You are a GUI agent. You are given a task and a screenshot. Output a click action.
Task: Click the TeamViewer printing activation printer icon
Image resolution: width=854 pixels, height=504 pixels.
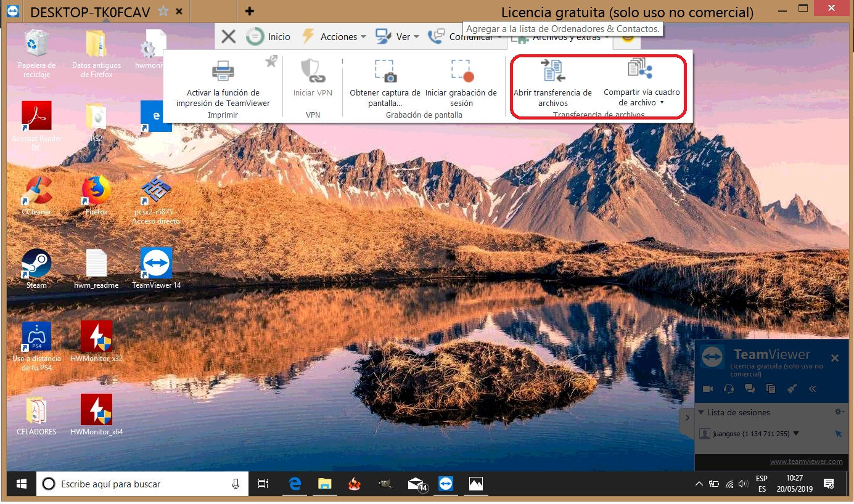[x=223, y=71]
